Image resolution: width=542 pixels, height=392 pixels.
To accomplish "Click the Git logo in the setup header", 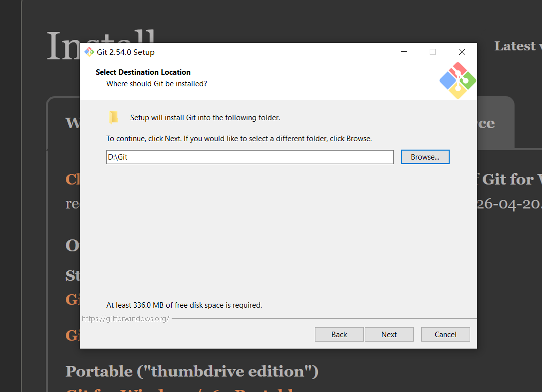I will point(458,80).
